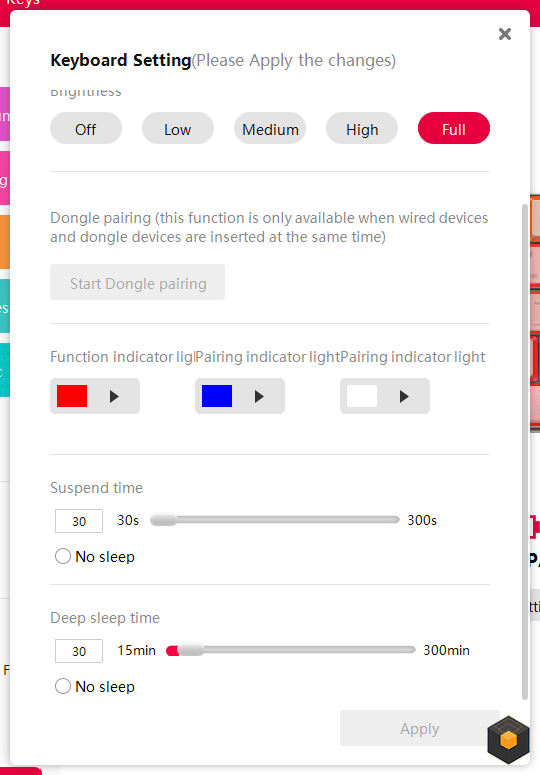The image size is (540, 775).
Task: Focus the Suspend time value field
Action: point(79,521)
